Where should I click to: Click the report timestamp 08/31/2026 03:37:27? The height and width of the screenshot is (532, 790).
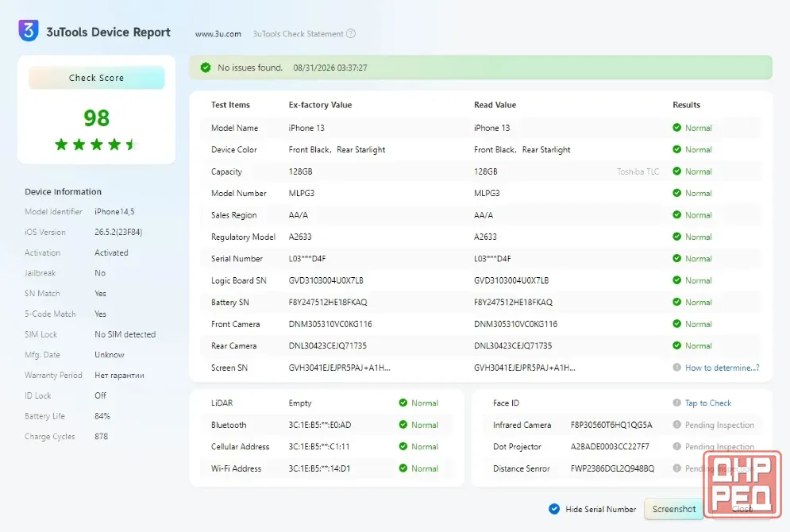330,67
